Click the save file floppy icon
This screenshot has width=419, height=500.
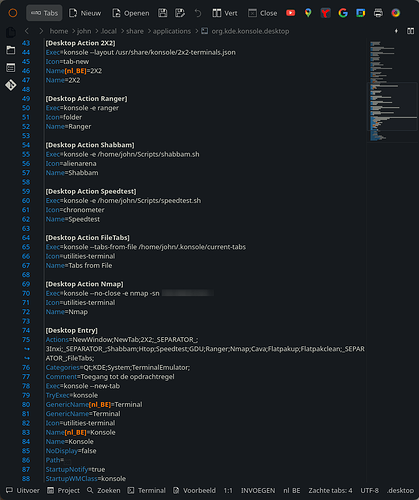[163, 13]
